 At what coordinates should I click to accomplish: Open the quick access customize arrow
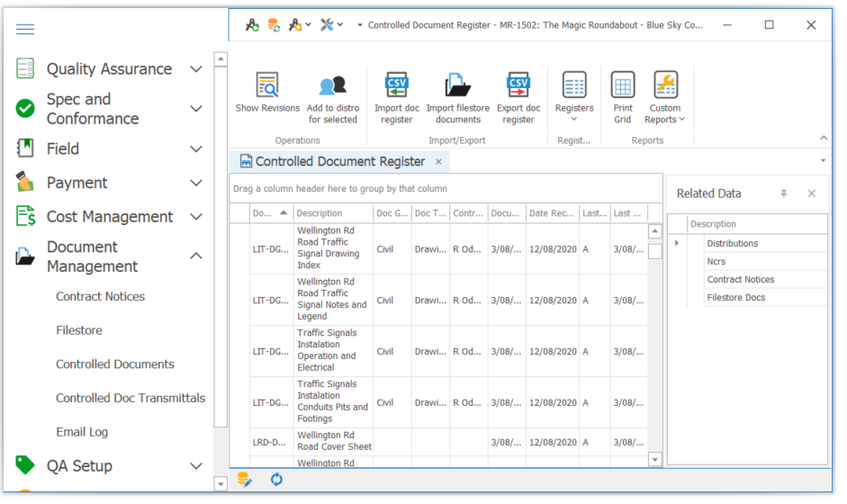click(x=359, y=25)
